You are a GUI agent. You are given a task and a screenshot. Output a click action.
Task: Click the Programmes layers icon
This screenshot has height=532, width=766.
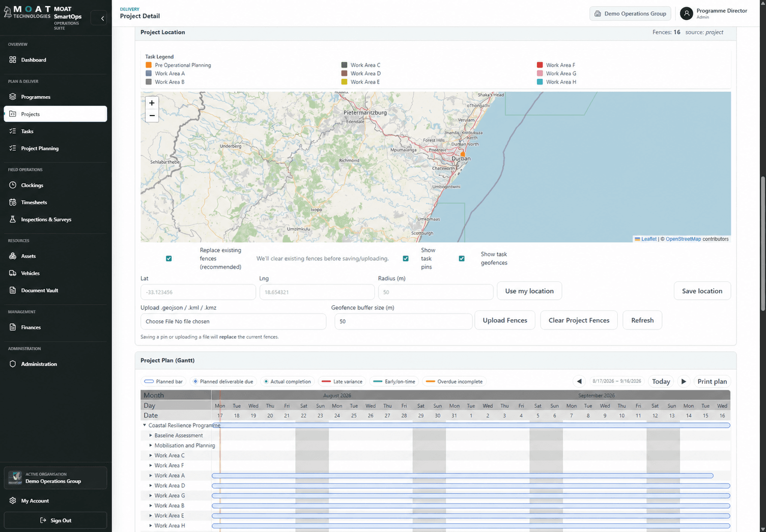pos(13,97)
